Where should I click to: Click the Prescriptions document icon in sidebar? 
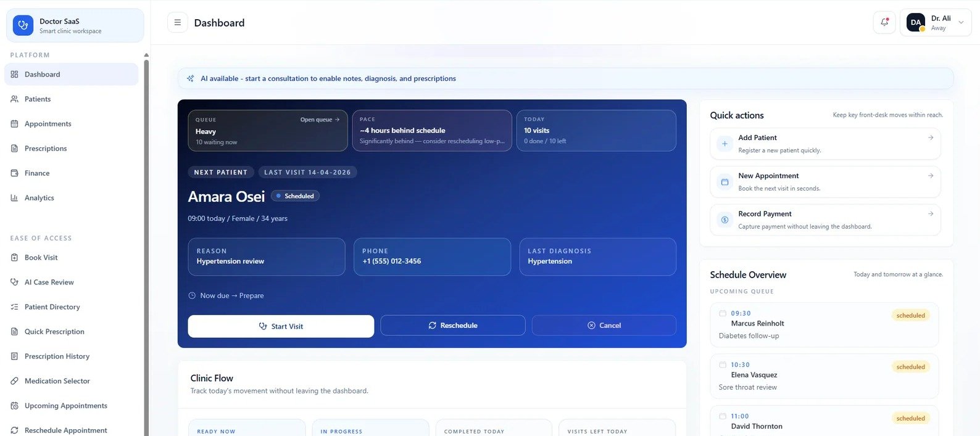[14, 148]
